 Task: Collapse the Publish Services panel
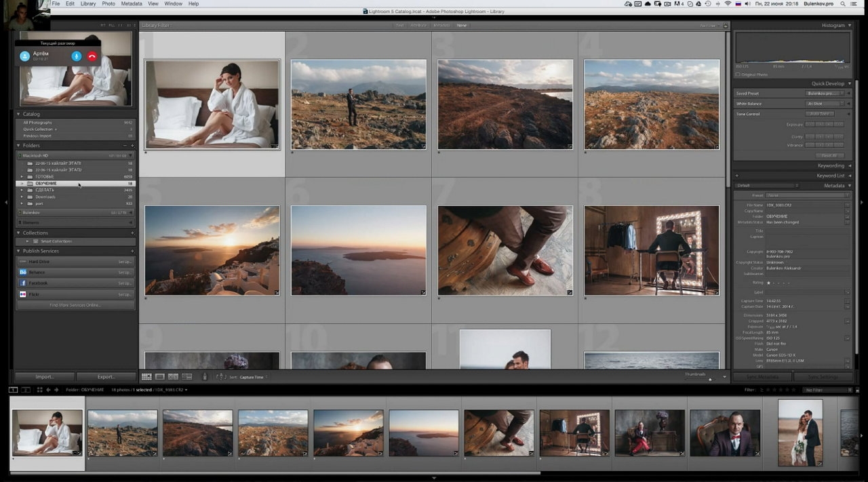(18, 251)
